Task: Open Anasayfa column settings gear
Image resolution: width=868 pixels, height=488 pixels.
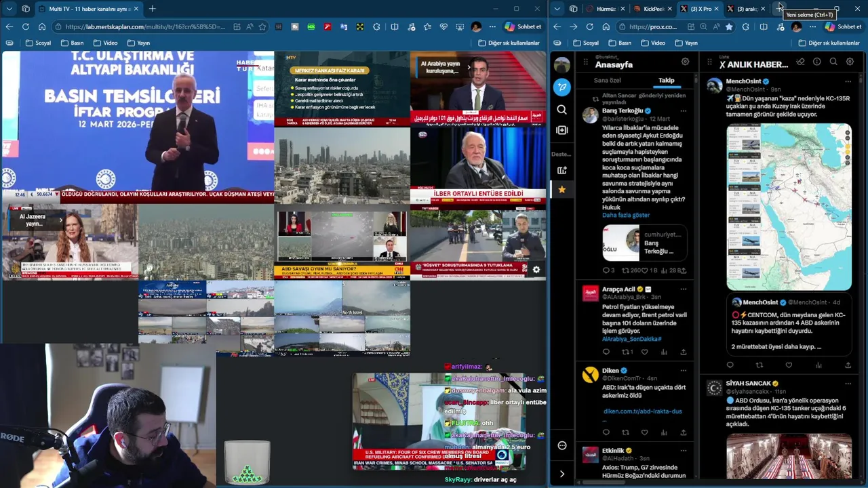Action: 685,62
